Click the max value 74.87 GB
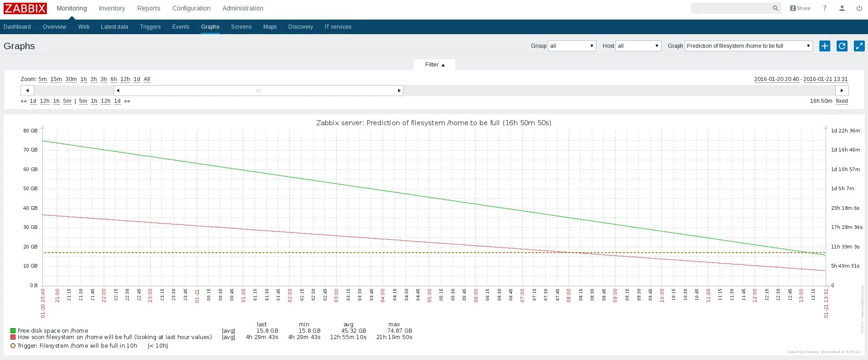Viewport: 868px width, 360px height. (x=400, y=331)
